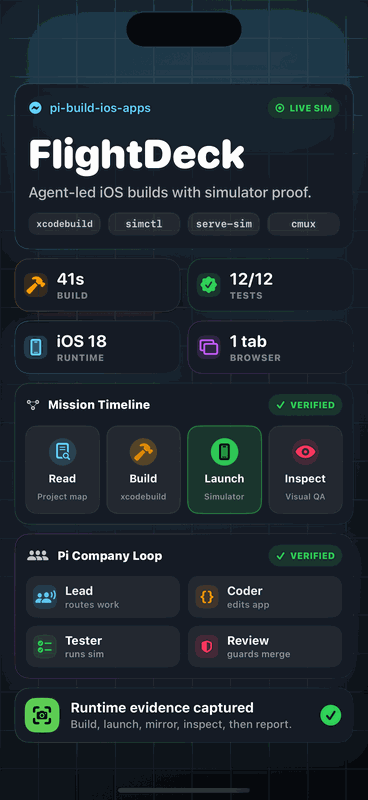Tap the Mission Timeline heading
The image size is (368, 800).
coord(99,405)
